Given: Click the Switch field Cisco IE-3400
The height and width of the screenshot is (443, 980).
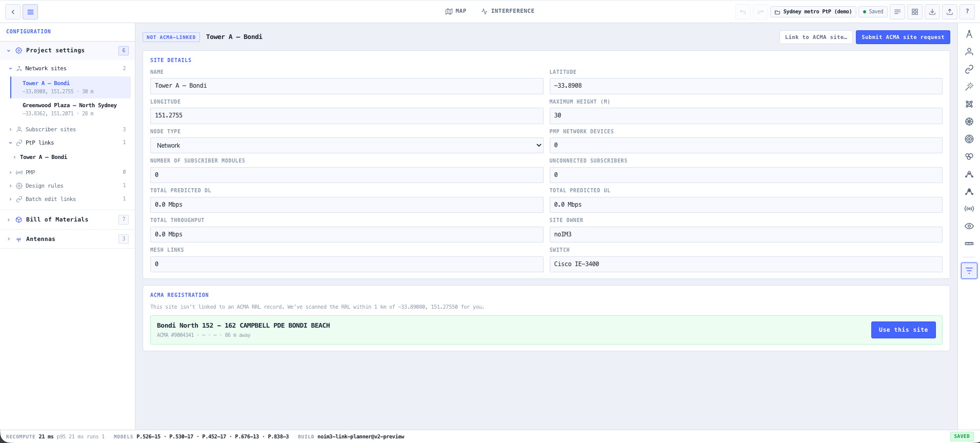Looking at the screenshot, I should coord(746,264).
